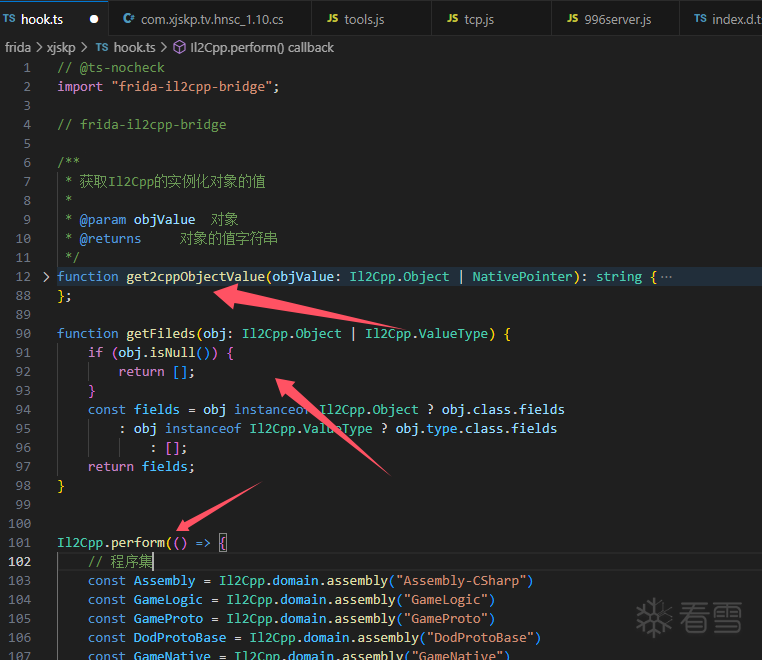Open the xjskp breadcrumb dropdown
The height and width of the screenshot is (660, 762).
click(61, 48)
